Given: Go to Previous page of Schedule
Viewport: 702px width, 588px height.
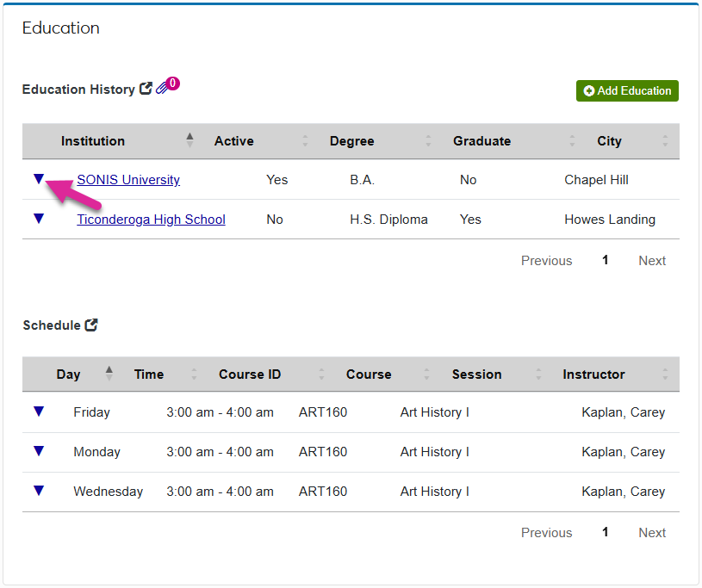Looking at the screenshot, I should (x=546, y=533).
